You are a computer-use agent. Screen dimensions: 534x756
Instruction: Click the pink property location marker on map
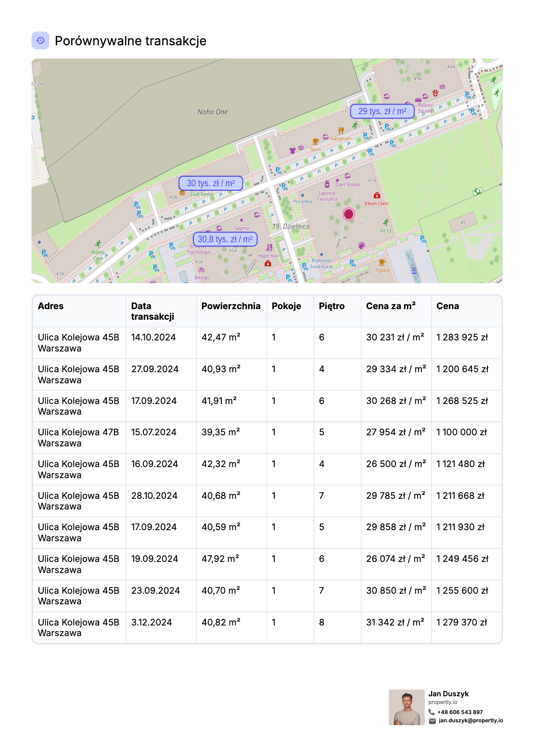click(x=348, y=214)
